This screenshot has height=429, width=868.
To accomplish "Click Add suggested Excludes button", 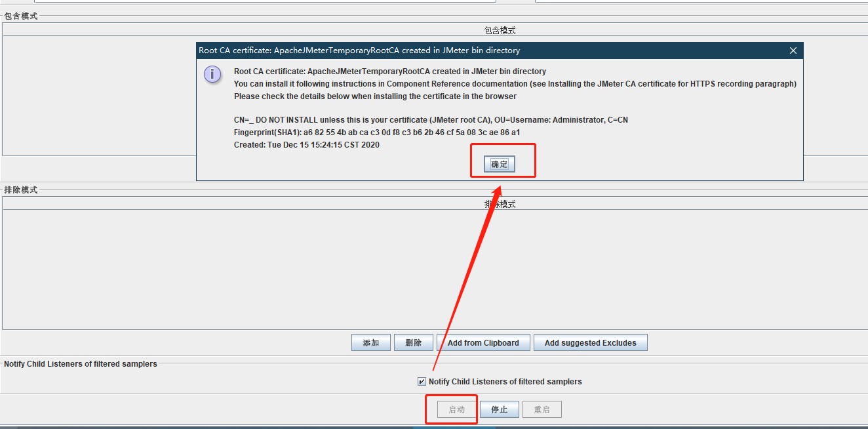I will 590,342.
